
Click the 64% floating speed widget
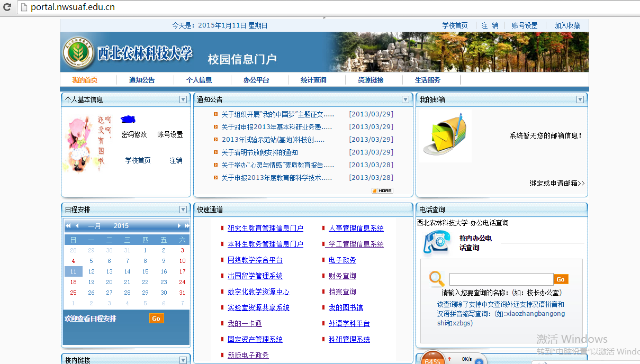coord(433,358)
